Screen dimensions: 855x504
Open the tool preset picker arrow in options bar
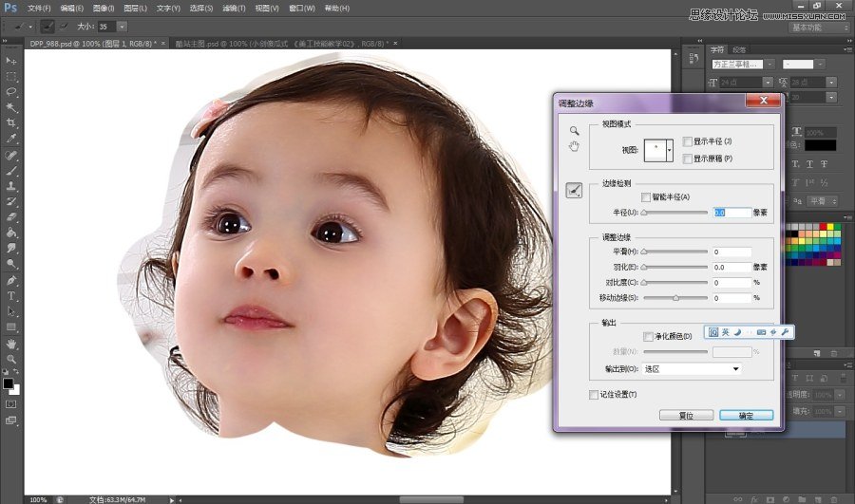[x=31, y=27]
